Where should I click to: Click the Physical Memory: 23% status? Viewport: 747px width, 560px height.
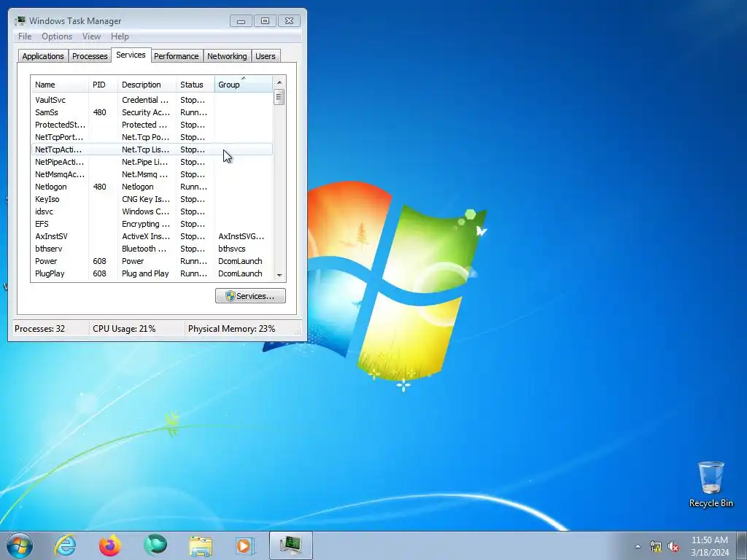(x=231, y=329)
